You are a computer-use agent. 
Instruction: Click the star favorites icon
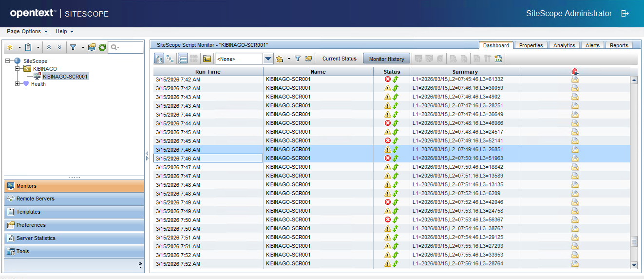pyautogui.click(x=280, y=59)
